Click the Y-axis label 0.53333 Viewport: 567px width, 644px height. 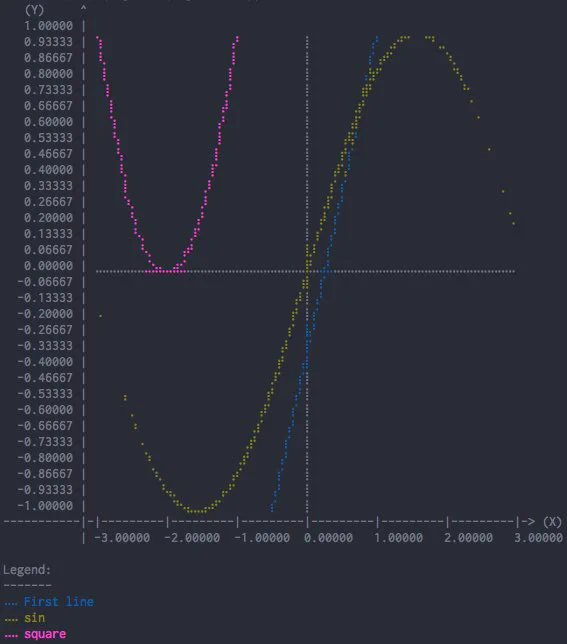click(x=48, y=138)
